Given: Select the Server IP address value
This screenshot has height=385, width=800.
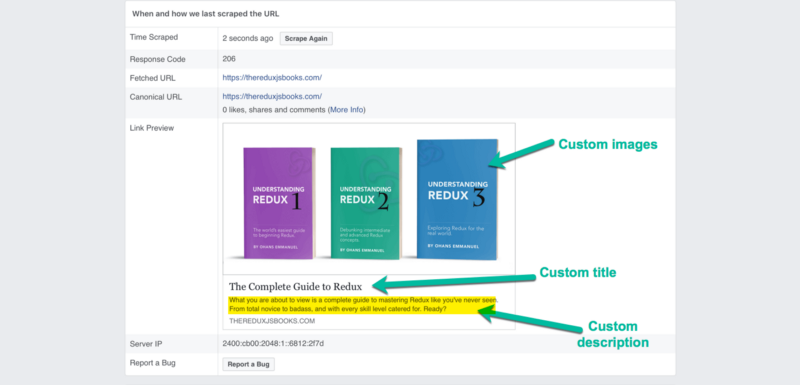Looking at the screenshot, I should (273, 344).
